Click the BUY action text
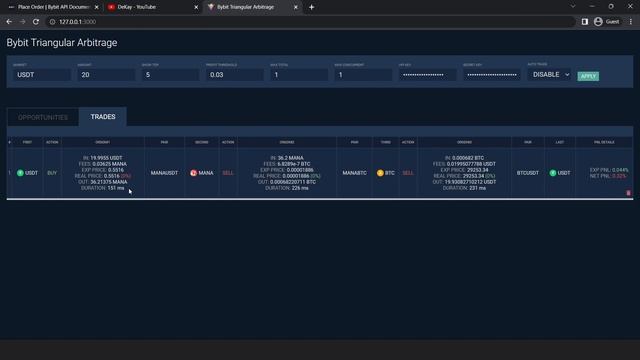The image size is (640, 360). pos(52,173)
